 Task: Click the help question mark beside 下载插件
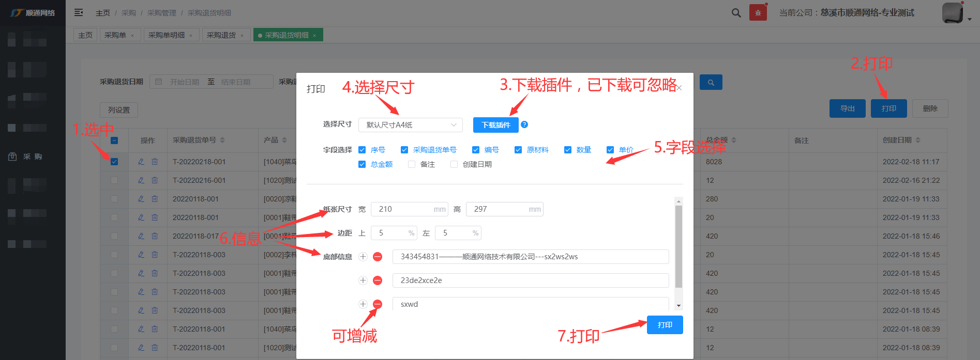pos(524,124)
